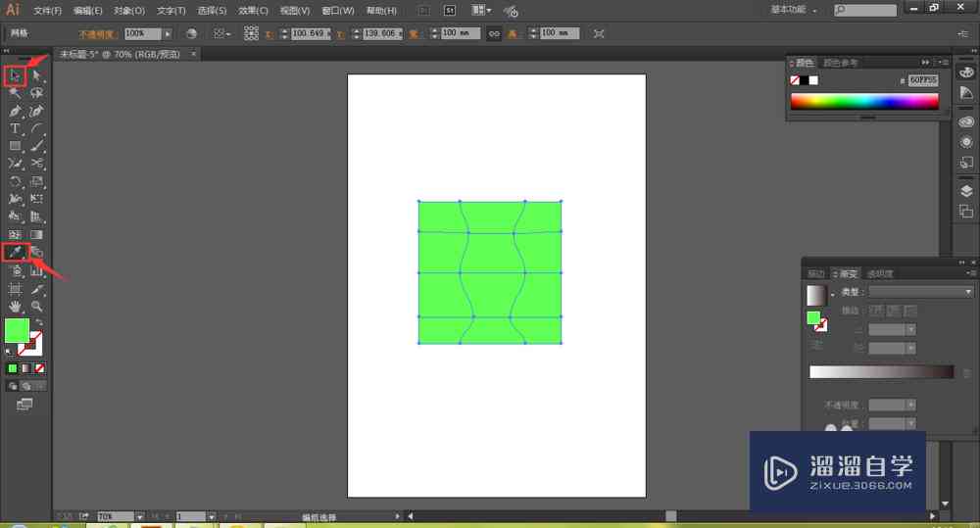The image size is (980, 528).
Task: Choose the Magic Wand tool
Action: click(x=15, y=94)
